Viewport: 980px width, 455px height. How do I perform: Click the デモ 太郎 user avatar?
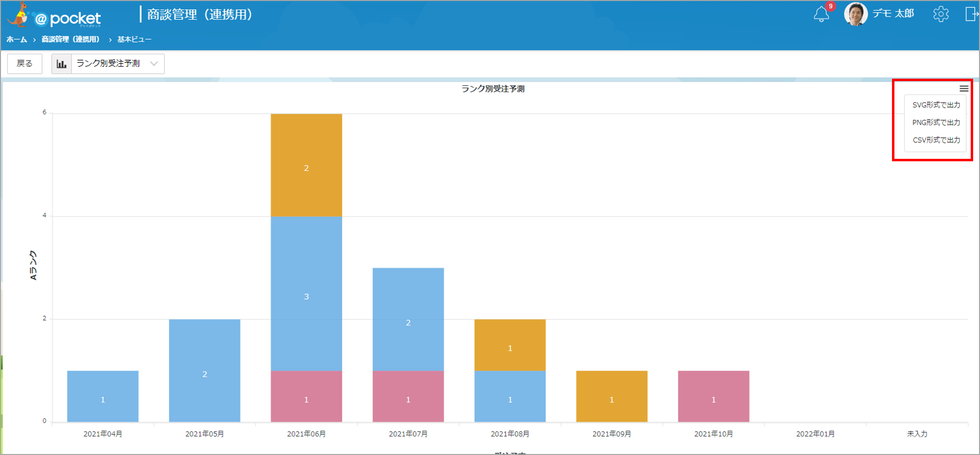(856, 14)
